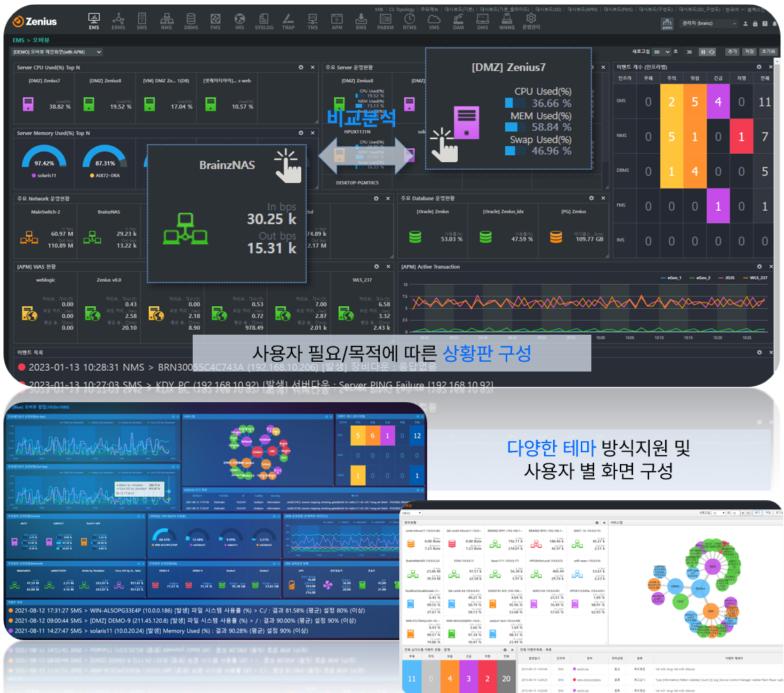Click the 저장 (save) button
This screenshot has width=784, height=693.
[749, 52]
